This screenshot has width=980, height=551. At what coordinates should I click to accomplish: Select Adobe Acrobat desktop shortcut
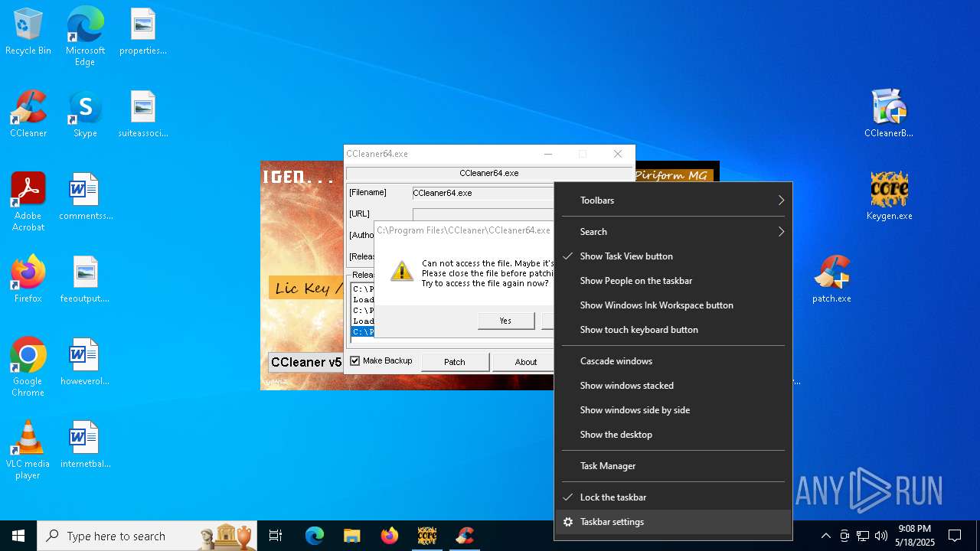pos(28,202)
